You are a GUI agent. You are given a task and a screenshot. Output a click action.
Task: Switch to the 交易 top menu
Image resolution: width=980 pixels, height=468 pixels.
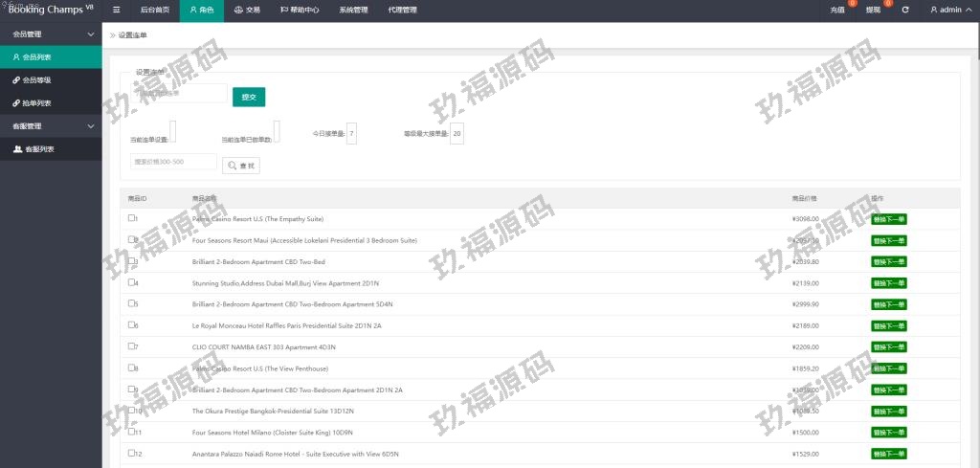[247, 10]
